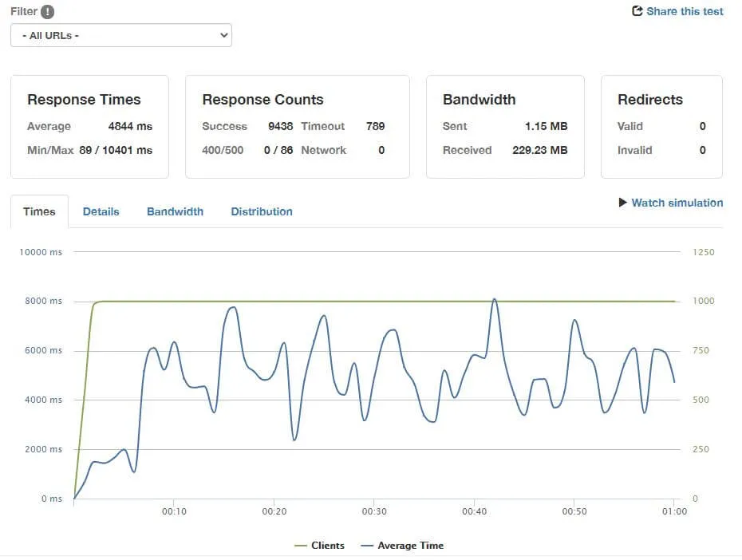Click the Response Counts heading
Screen dimensions: 742x560
tap(262, 100)
